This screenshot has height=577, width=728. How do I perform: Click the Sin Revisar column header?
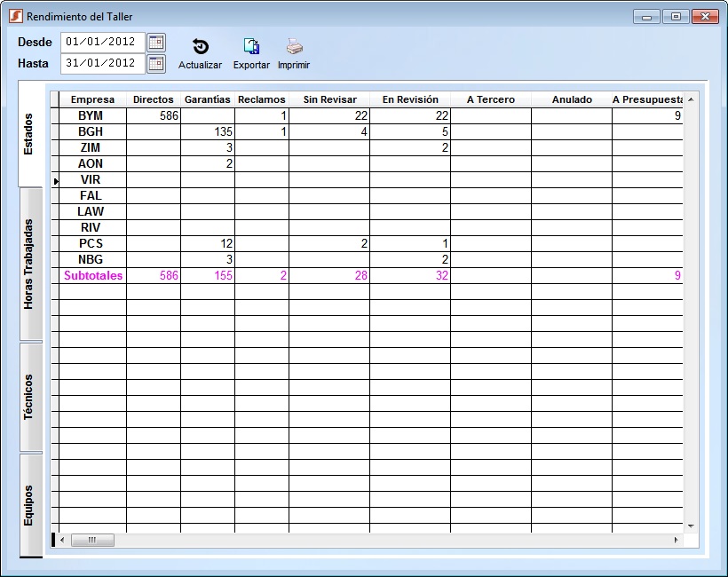pyautogui.click(x=329, y=99)
